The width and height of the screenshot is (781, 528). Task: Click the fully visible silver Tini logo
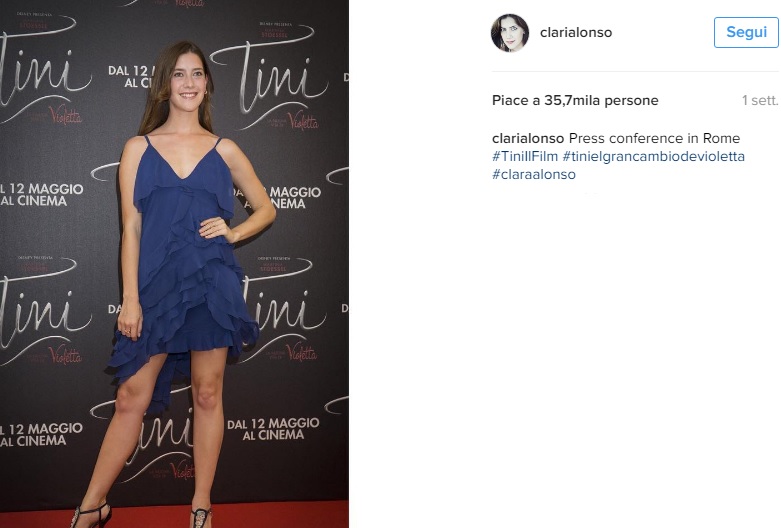tap(269, 79)
